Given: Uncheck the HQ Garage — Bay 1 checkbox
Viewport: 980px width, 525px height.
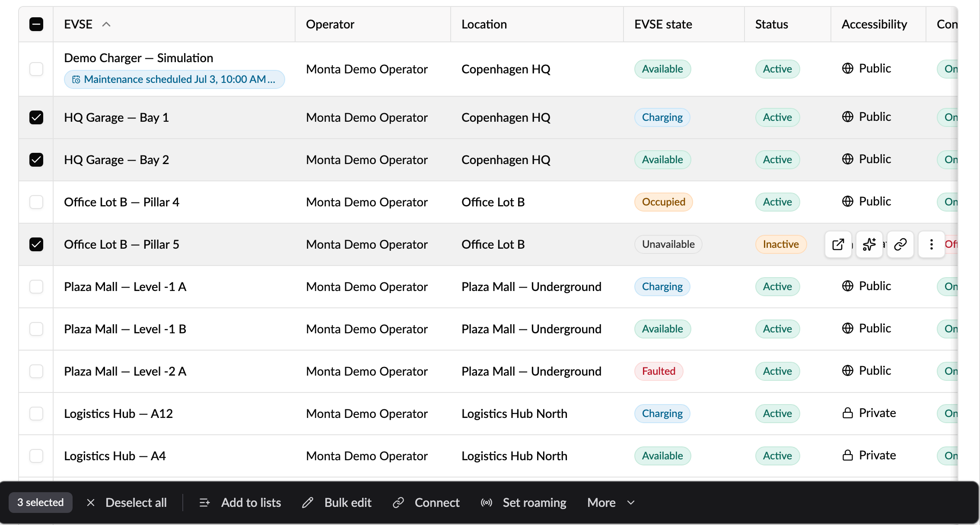Looking at the screenshot, I should coord(36,117).
